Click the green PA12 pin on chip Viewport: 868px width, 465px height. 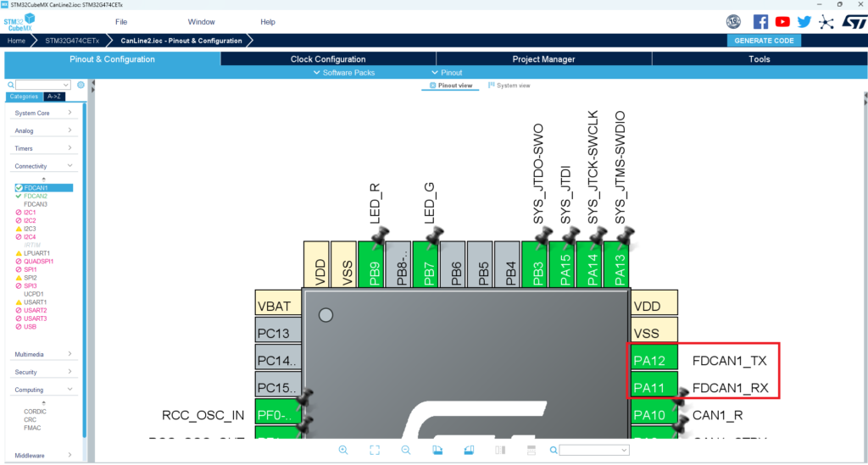click(652, 361)
